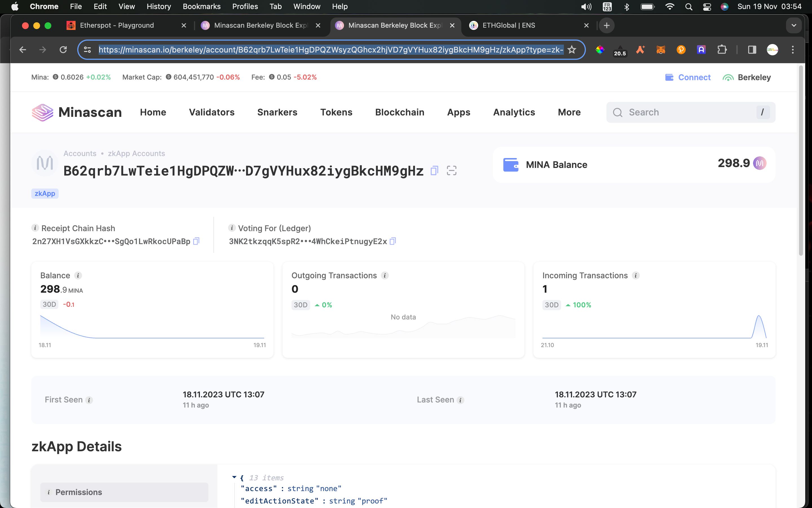
Task: Go to Snarkers page
Action: pos(277,112)
